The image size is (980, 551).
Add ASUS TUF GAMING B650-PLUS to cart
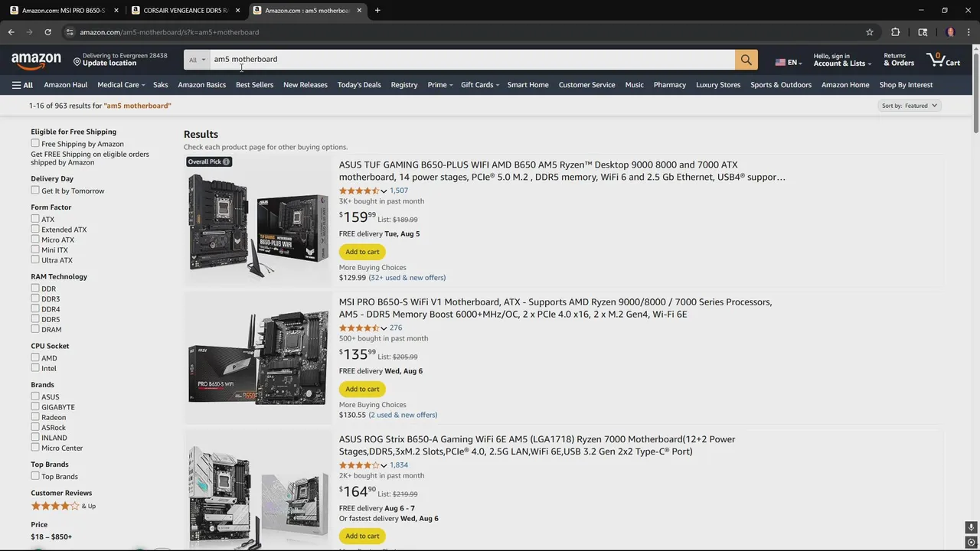pos(362,252)
